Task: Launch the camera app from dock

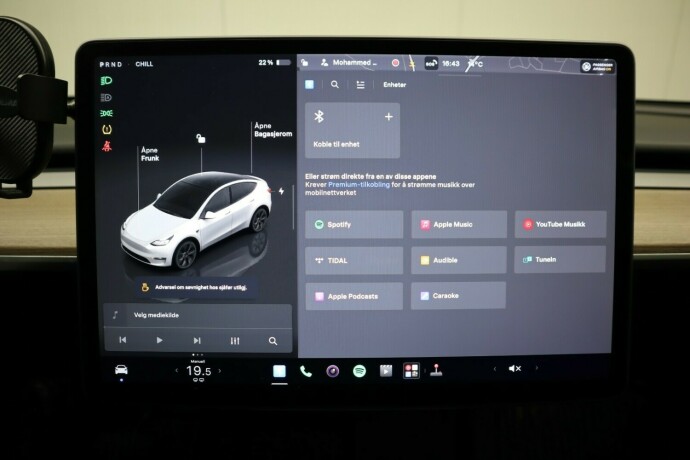Action: (333, 372)
